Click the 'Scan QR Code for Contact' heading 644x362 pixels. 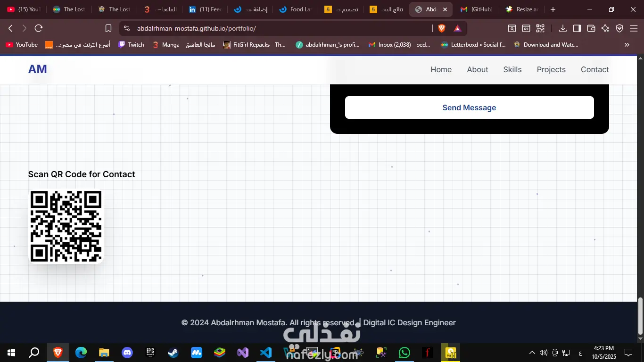coord(82,174)
